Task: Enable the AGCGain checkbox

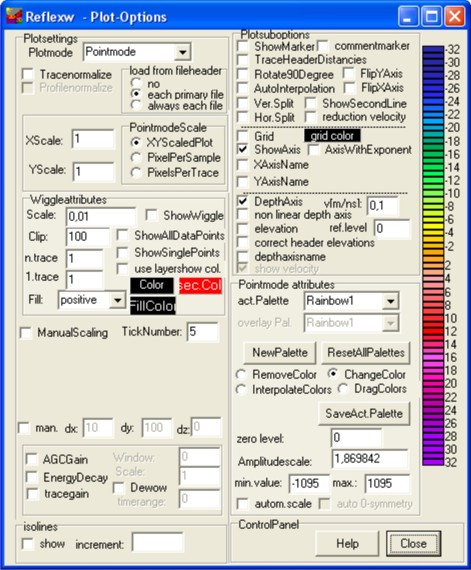Action: click(32, 459)
